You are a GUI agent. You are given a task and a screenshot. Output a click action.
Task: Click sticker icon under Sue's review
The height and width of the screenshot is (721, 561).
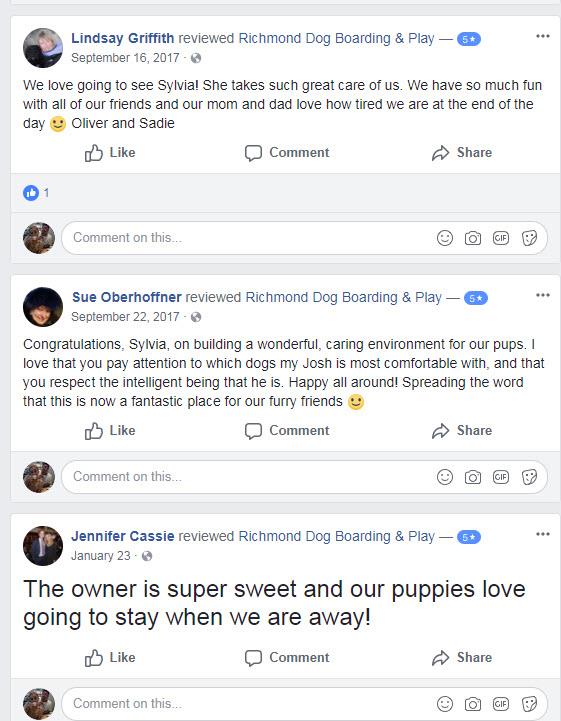(529, 477)
